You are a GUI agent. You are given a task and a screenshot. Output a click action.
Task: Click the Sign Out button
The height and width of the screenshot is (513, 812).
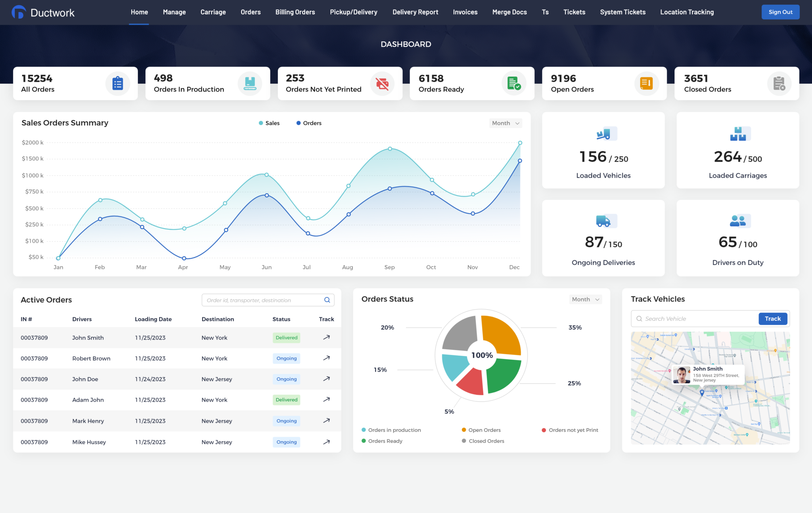tap(781, 12)
